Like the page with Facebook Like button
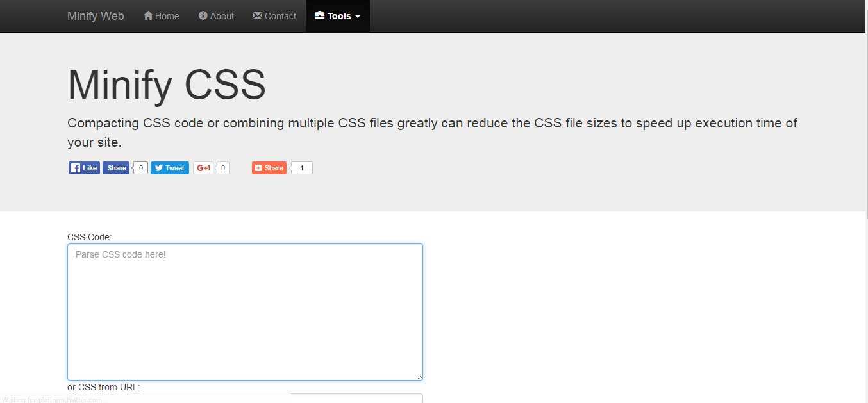The image size is (868, 403). tap(84, 168)
